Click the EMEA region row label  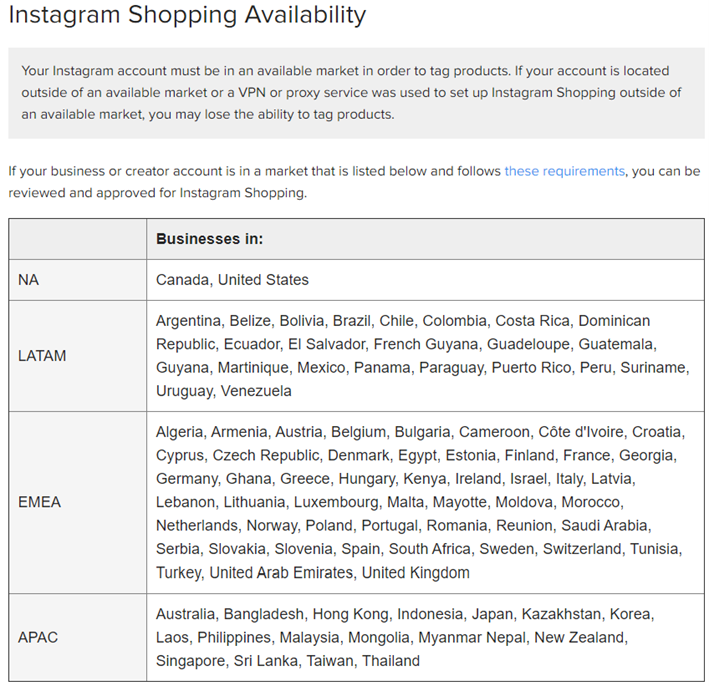[39, 502]
